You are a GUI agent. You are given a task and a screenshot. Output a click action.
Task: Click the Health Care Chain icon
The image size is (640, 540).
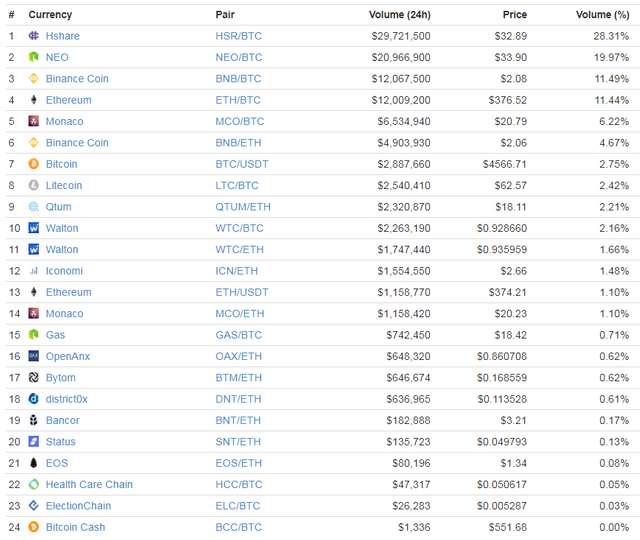pyautogui.click(x=33, y=484)
